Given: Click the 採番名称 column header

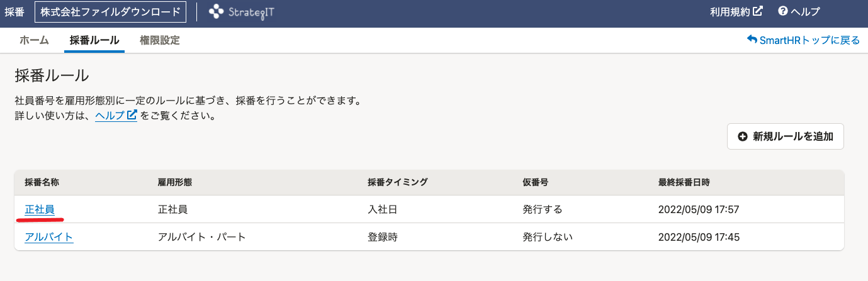Looking at the screenshot, I should [42, 182].
